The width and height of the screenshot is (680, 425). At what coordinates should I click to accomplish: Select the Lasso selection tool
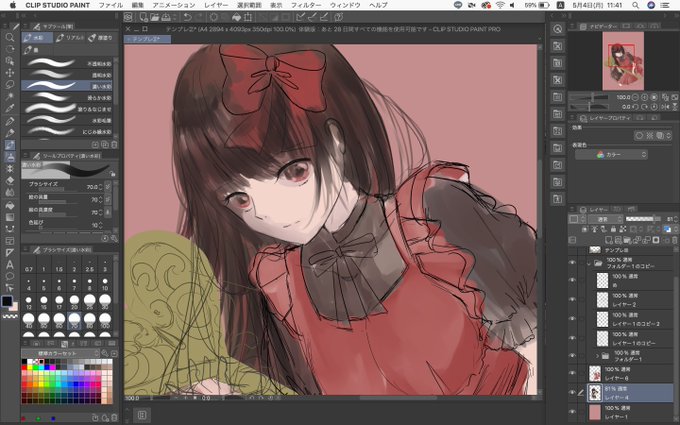[x=10, y=84]
